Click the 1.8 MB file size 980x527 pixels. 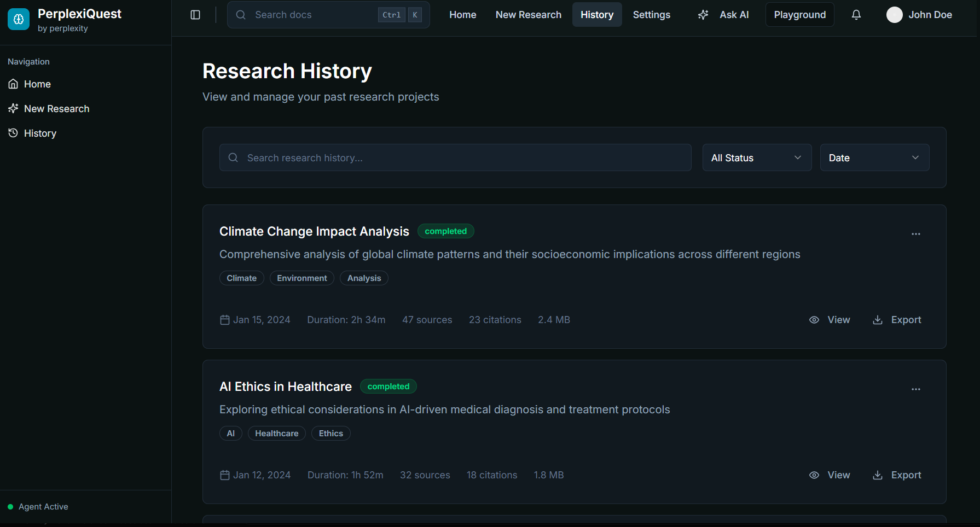pyautogui.click(x=549, y=475)
